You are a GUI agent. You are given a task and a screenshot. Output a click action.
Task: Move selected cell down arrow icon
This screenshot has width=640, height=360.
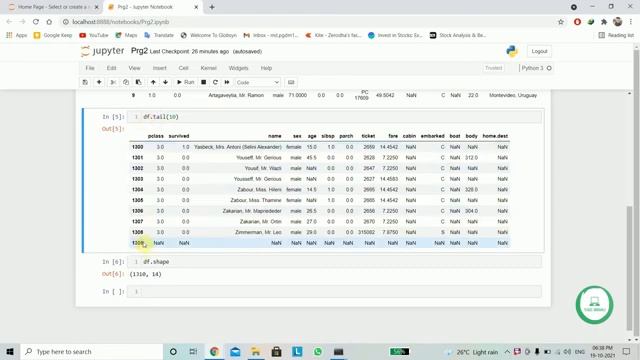click(x=165, y=82)
